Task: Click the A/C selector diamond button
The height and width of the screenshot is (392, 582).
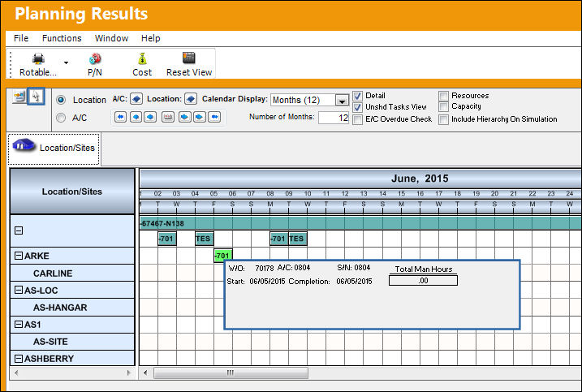Action: point(136,99)
